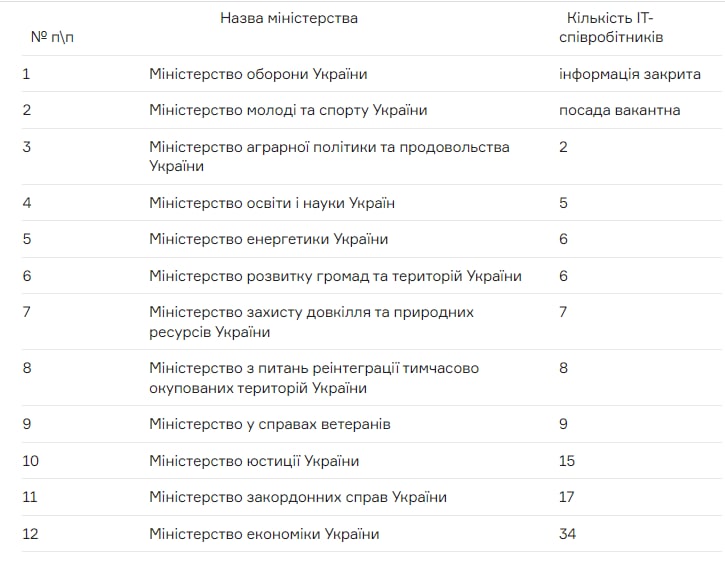Click 'Міністерство розвитку громад та територій' cell
Image resolution: width=725 pixels, height=565 pixels.
(335, 276)
